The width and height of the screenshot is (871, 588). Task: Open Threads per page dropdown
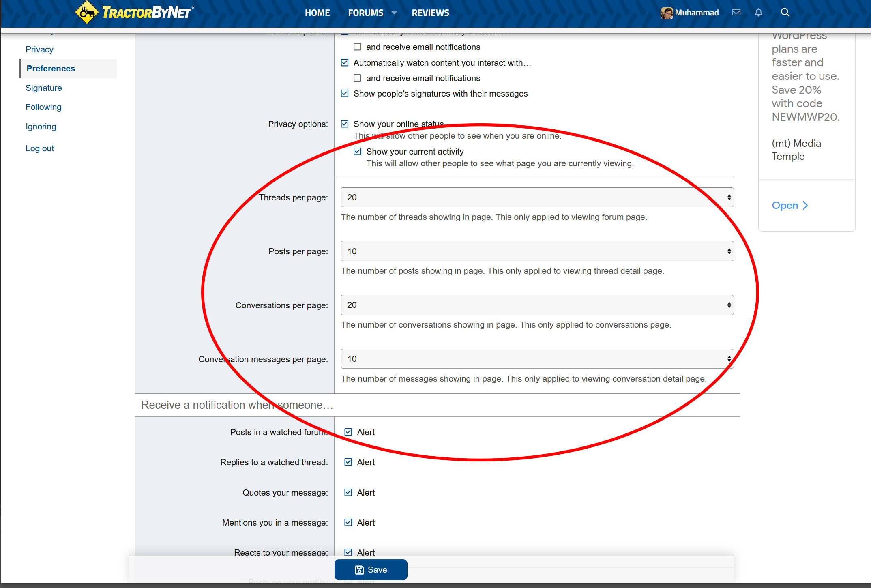click(537, 197)
